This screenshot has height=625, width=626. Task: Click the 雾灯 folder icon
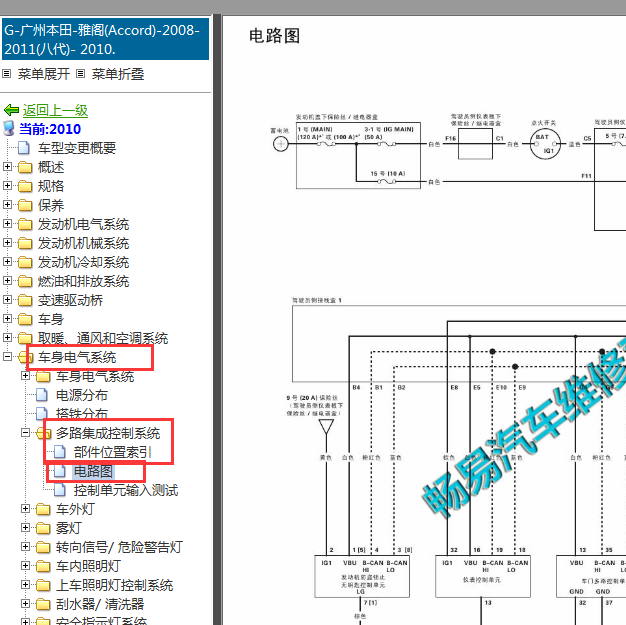pos(43,528)
